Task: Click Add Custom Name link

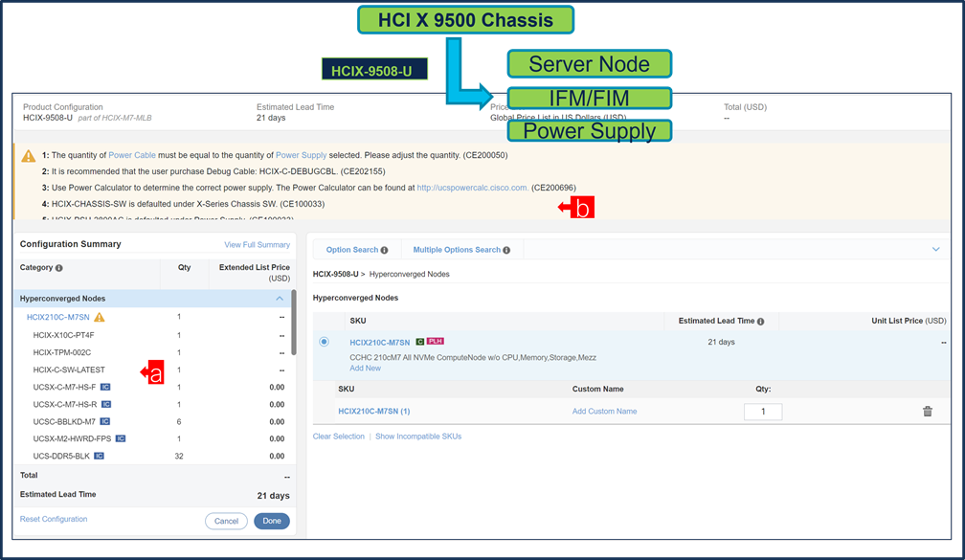Action: (x=604, y=411)
